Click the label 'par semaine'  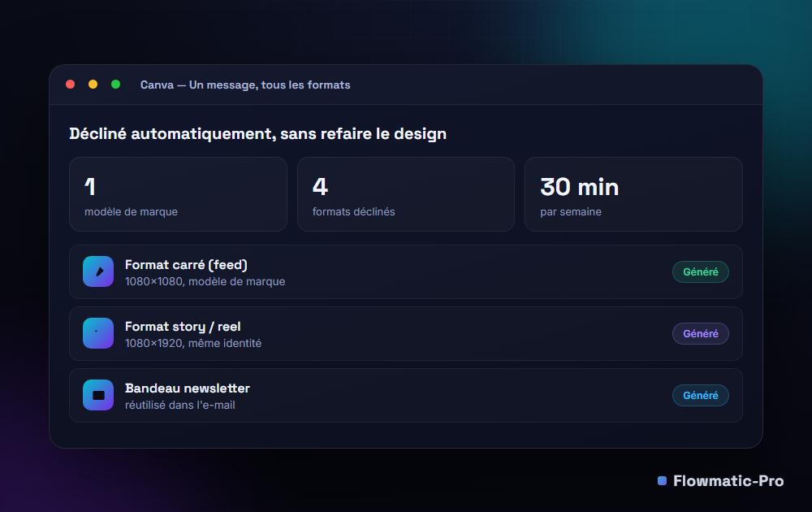(571, 212)
